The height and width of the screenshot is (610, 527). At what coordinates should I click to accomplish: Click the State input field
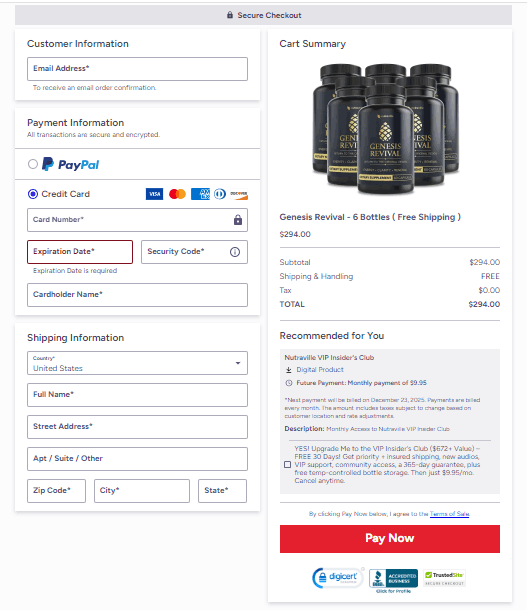click(x=222, y=491)
